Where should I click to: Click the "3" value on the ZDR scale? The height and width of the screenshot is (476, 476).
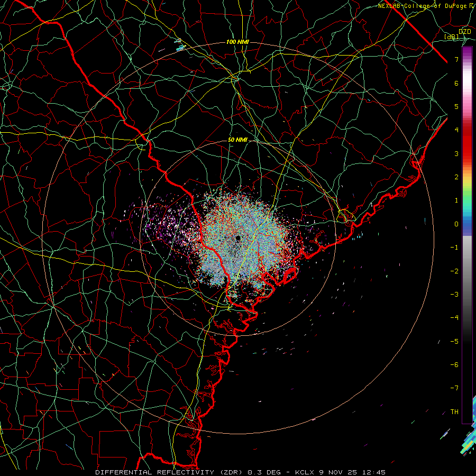tap(456, 153)
